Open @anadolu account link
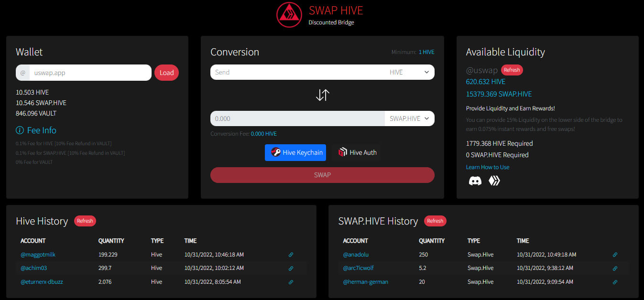644x300 pixels. point(356,255)
